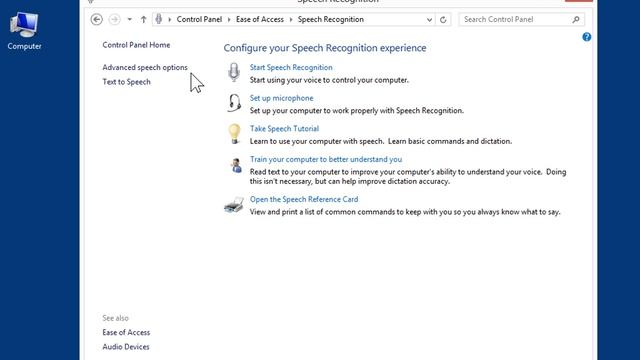Click the light bulb icon for Speech Tutorial
640x360 pixels.
234,134
